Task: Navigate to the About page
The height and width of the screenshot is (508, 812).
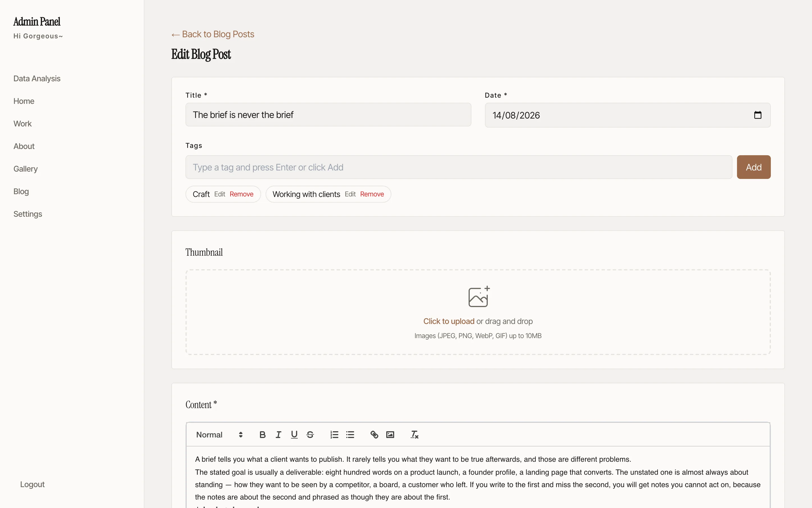Action: [24, 146]
